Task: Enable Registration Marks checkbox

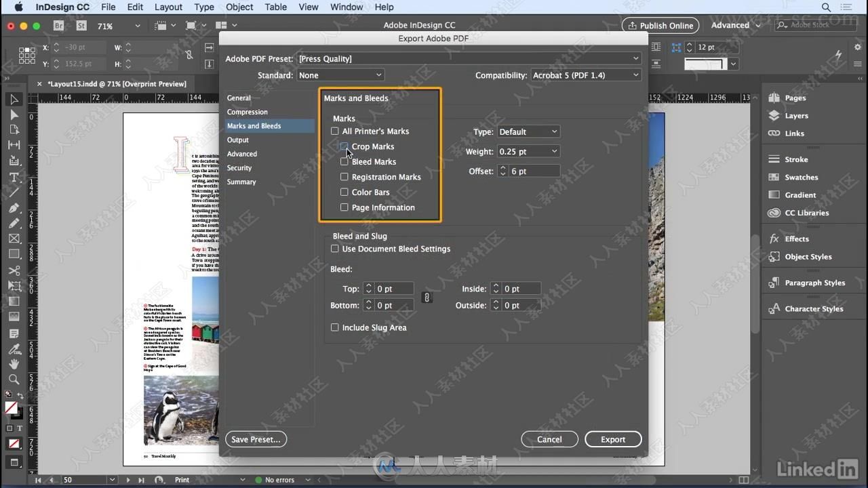Action: tap(344, 177)
